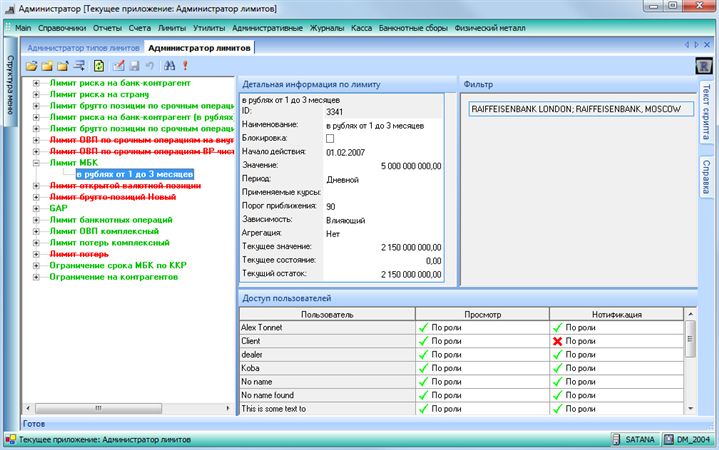Expand Лимит ОВП комплексный node
The image size is (719, 450).
tap(36, 231)
